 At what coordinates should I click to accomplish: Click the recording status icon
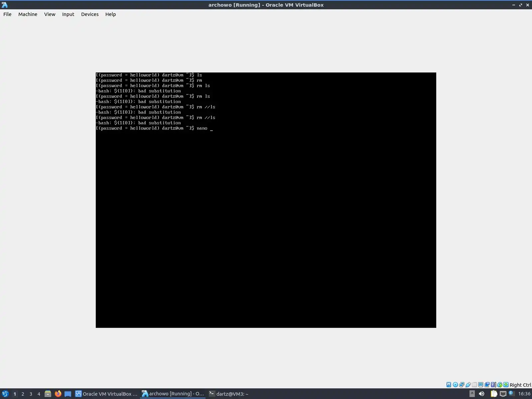(x=487, y=385)
